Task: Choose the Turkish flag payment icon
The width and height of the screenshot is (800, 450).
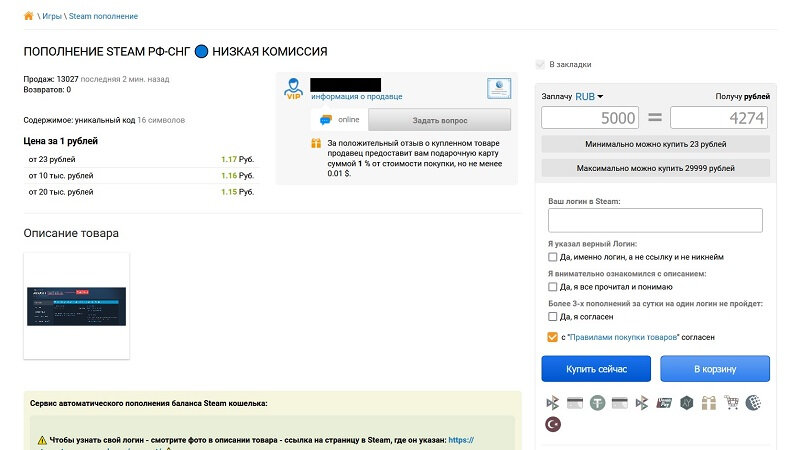Action: coord(553,424)
